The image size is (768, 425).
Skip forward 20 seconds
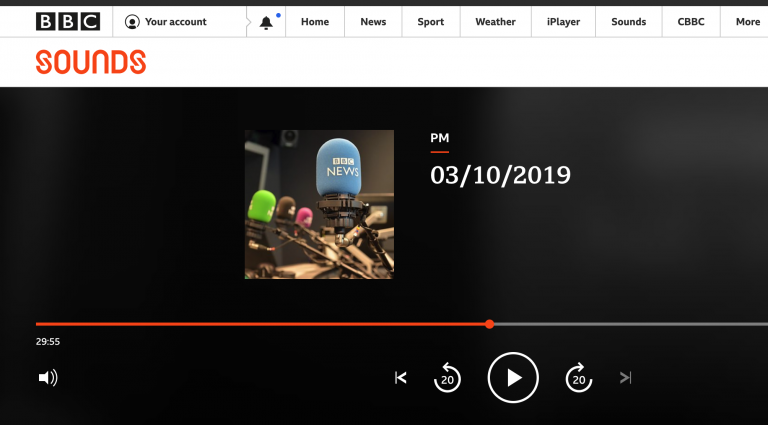(578, 378)
